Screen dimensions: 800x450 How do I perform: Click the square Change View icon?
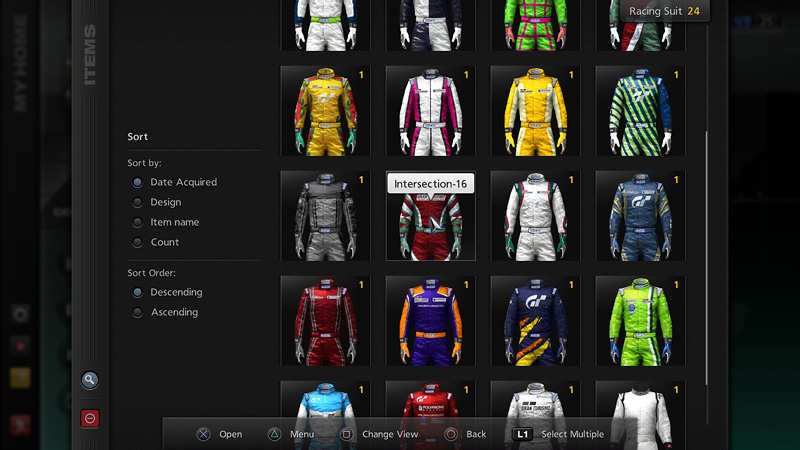tap(346, 434)
